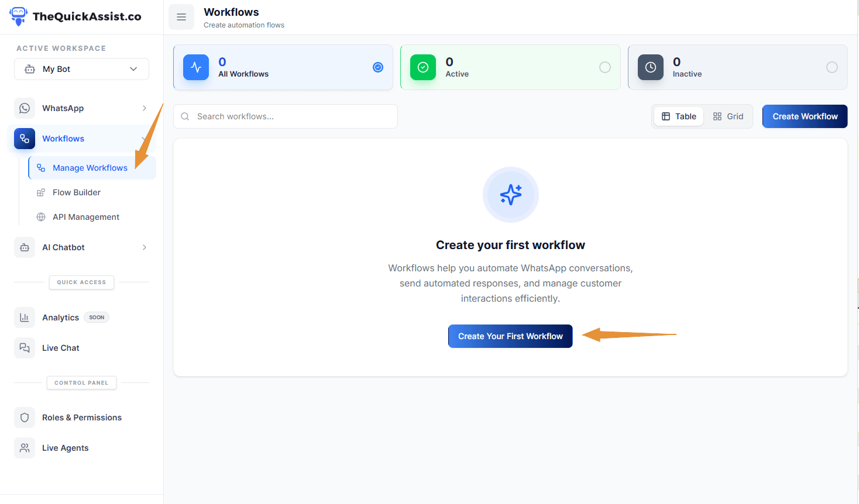Click the search workflows input field
This screenshot has height=504, width=859.
(x=285, y=116)
